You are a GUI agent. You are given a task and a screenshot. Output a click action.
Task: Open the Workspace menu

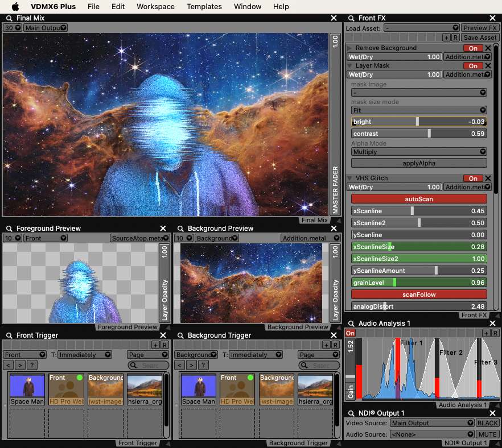click(155, 7)
